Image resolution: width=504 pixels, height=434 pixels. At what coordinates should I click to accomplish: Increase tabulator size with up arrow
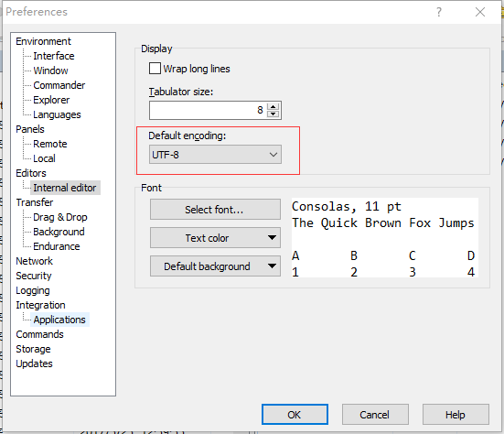273,107
